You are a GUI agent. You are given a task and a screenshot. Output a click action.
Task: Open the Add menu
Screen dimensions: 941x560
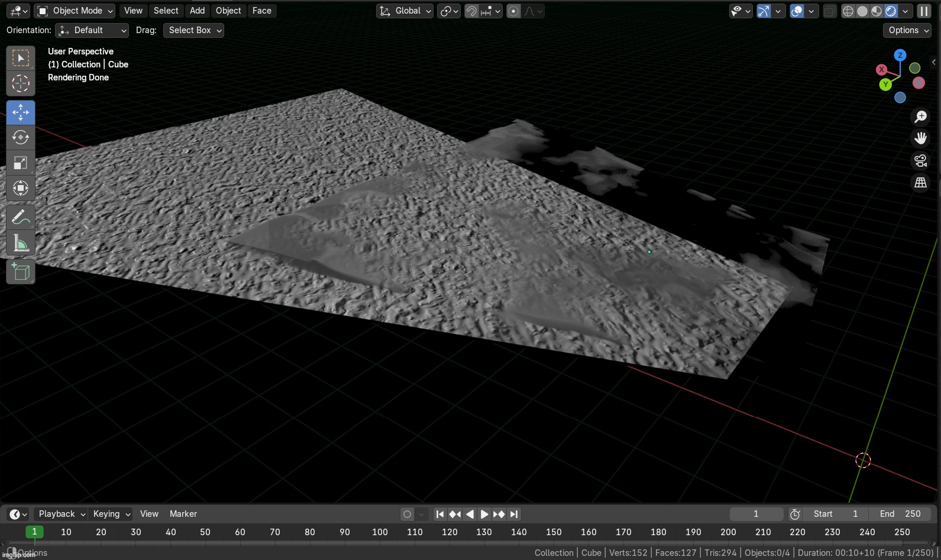pyautogui.click(x=197, y=11)
